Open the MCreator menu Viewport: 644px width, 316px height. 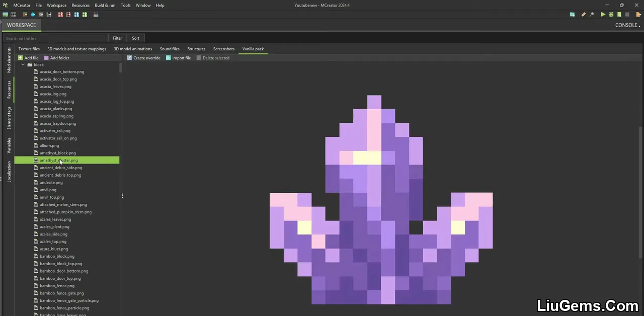pyautogui.click(x=22, y=5)
